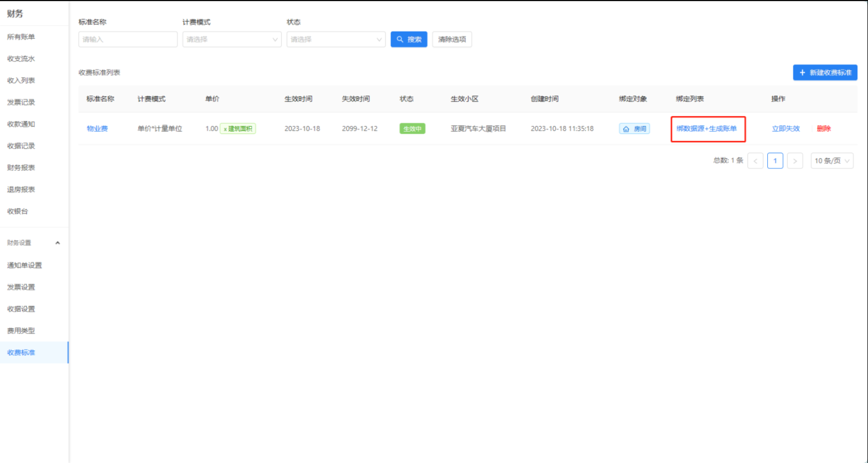868x463 pixels.
Task: Open the 状态 status dropdown filter
Action: coord(335,39)
